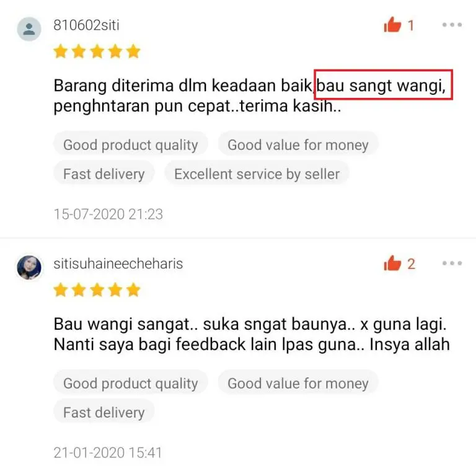Screen dimensions: 476x466
Task: Click the username 810602siti
Action: click(x=87, y=25)
